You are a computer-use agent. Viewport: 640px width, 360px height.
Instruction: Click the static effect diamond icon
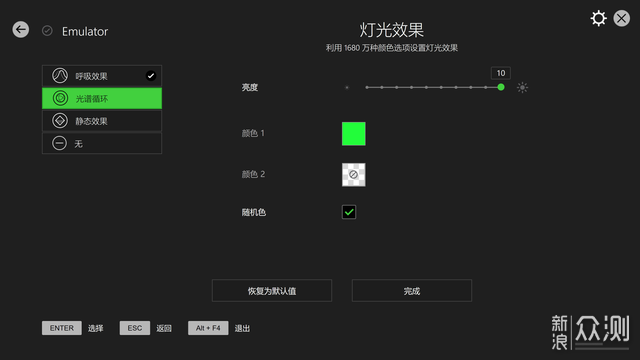point(60,121)
